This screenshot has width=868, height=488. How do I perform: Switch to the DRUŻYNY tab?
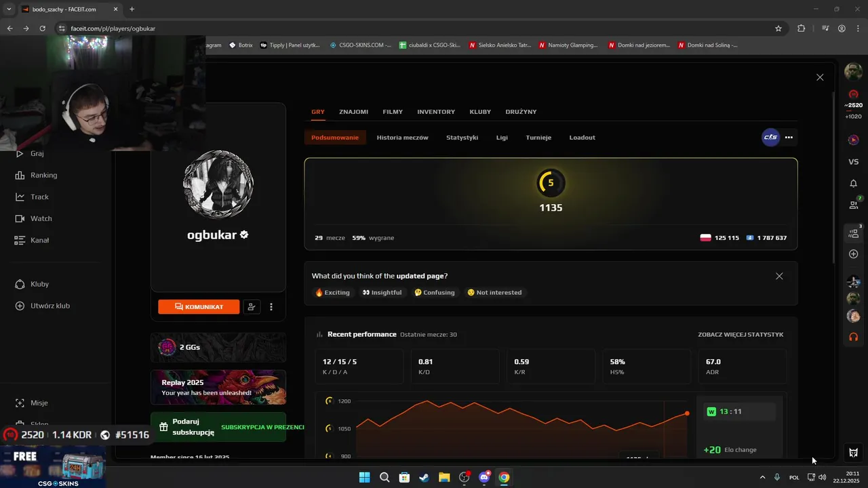coord(521,112)
